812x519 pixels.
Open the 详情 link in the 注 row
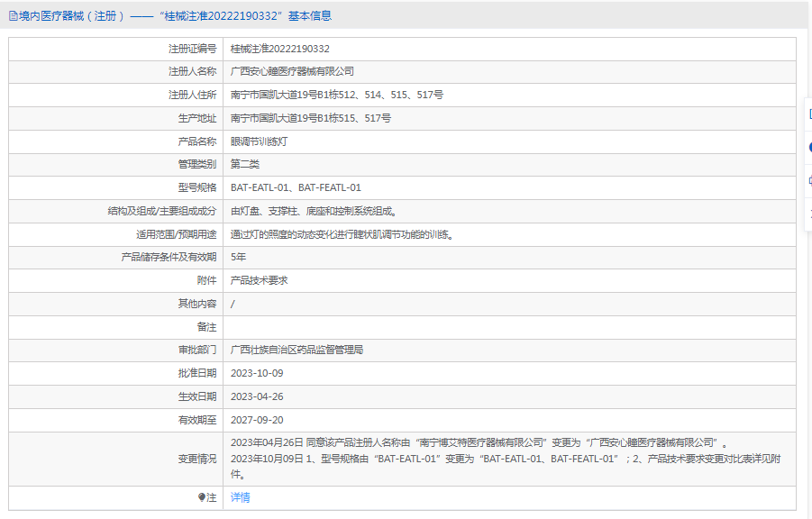point(241,497)
